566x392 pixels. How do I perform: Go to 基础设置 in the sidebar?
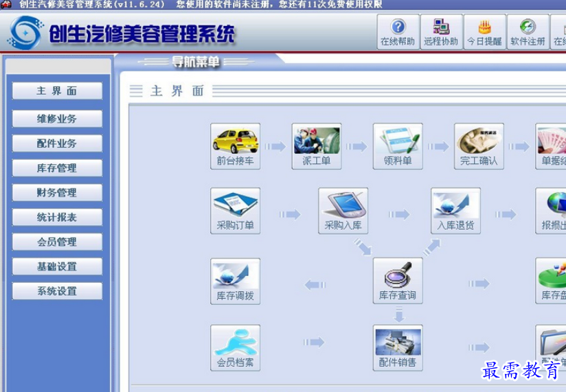point(57,266)
